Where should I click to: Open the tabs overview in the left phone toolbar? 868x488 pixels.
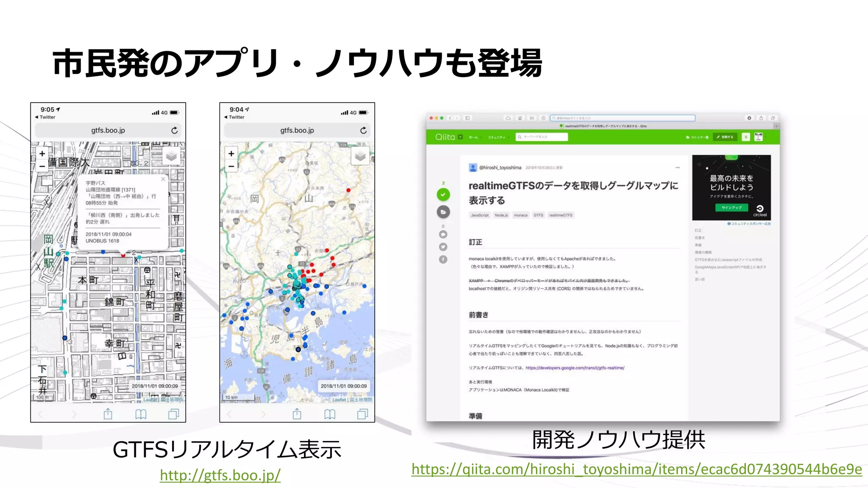[174, 414]
